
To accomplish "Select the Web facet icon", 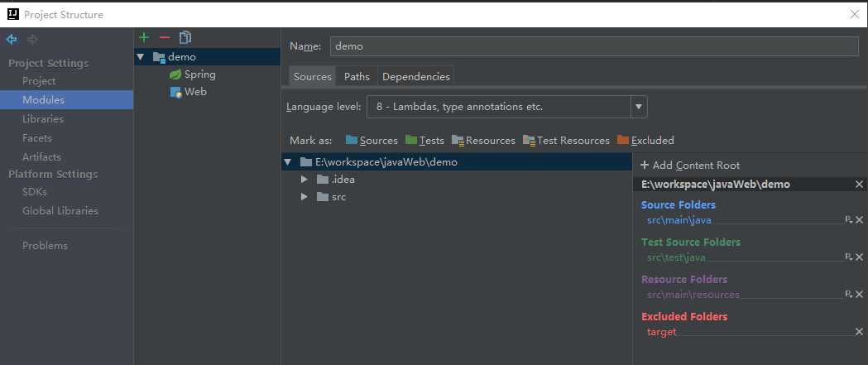I will pos(176,92).
